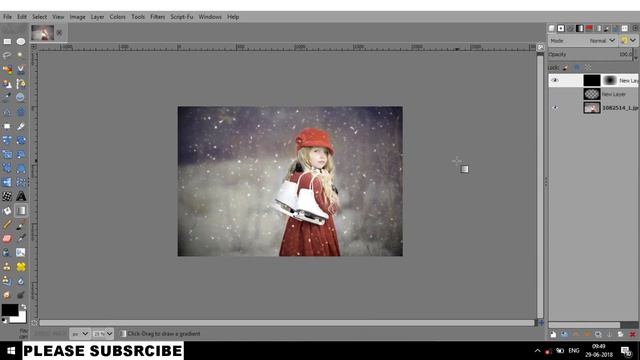This screenshot has height=360, width=640.
Task: Swap foreground and background colors arrow
Action: [24, 307]
